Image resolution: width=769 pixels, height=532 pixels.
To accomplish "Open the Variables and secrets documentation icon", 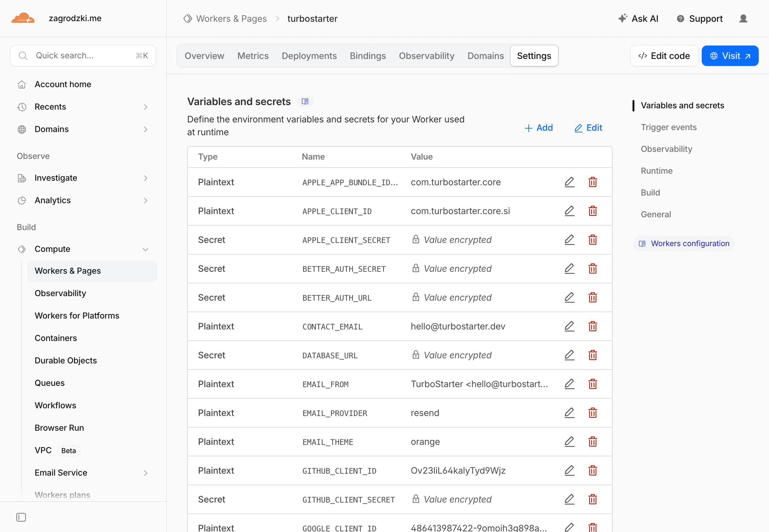I will [305, 101].
